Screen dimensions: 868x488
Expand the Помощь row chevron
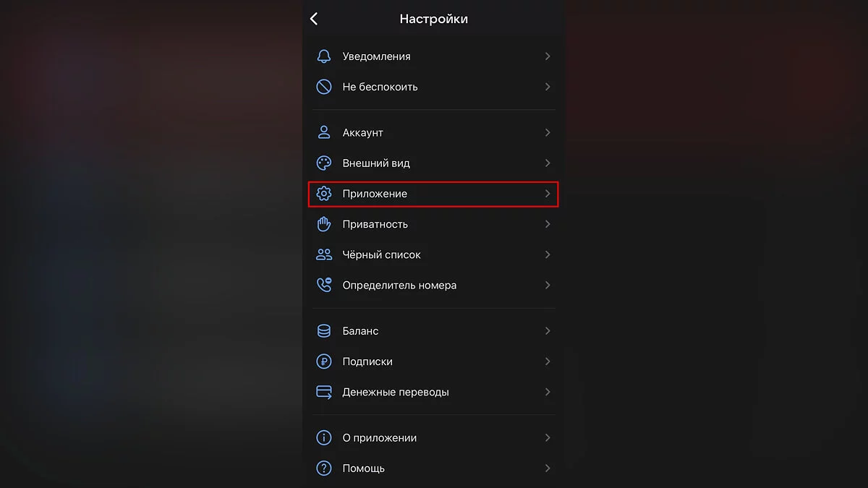point(548,468)
